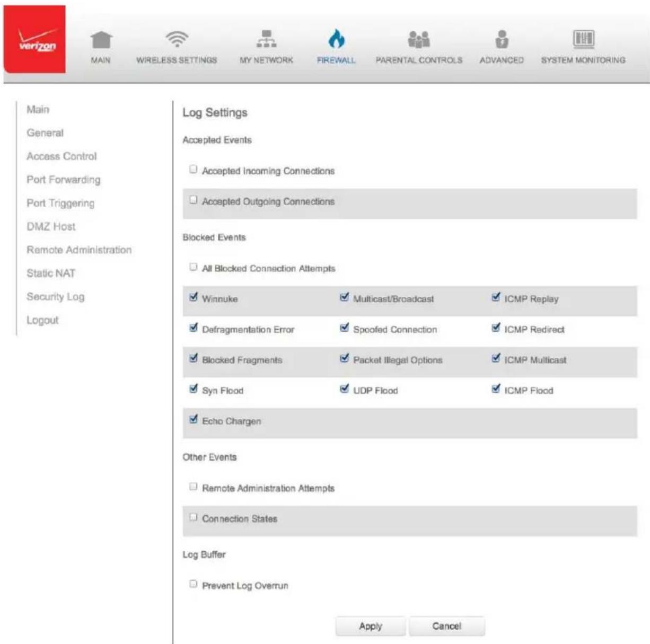Enable Remote Administration Attempts logging
Viewport: 650px width, 644px height.
click(x=193, y=487)
